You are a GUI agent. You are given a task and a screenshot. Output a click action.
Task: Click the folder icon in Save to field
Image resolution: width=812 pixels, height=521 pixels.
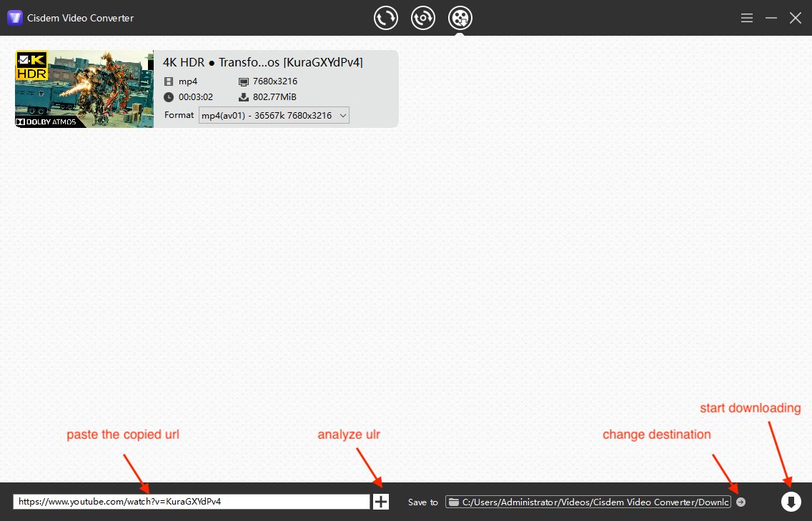pos(454,502)
